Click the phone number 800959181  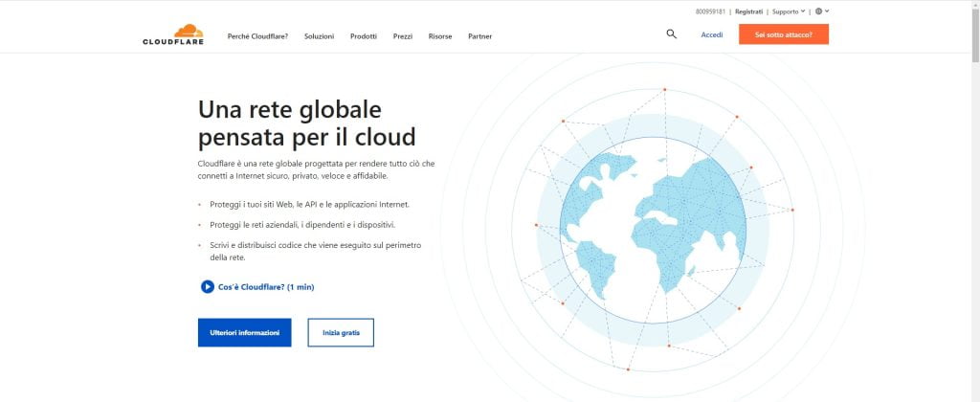pyautogui.click(x=710, y=11)
